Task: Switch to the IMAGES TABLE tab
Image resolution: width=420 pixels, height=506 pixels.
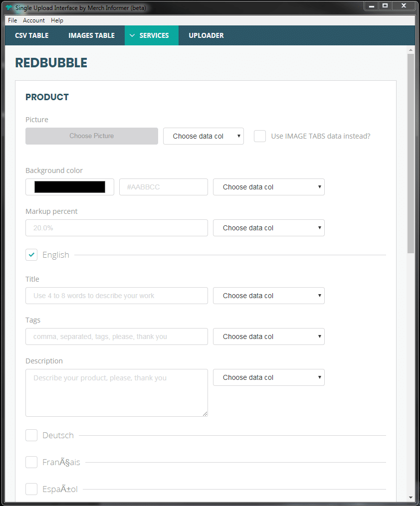Action: (x=91, y=35)
